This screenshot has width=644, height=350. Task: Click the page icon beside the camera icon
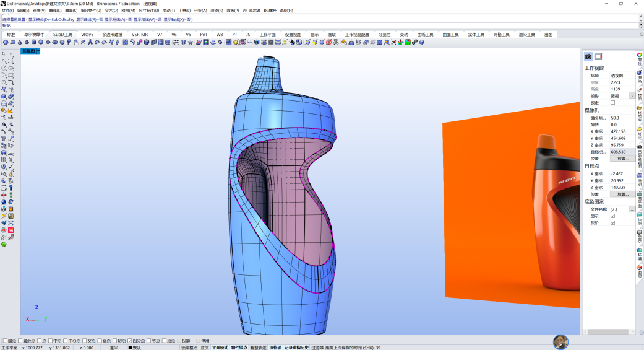[598, 56]
